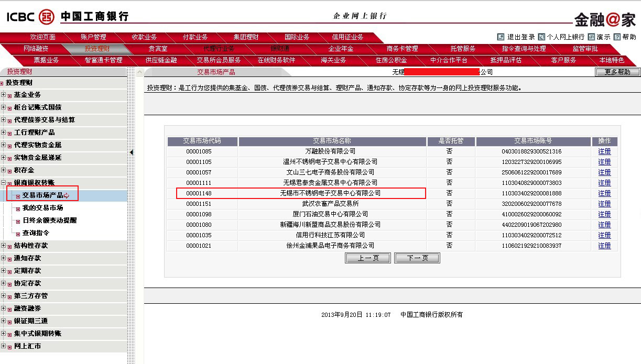
Task: Open 银证期三通 in the sidebar
Action: pyautogui.click(x=31, y=321)
